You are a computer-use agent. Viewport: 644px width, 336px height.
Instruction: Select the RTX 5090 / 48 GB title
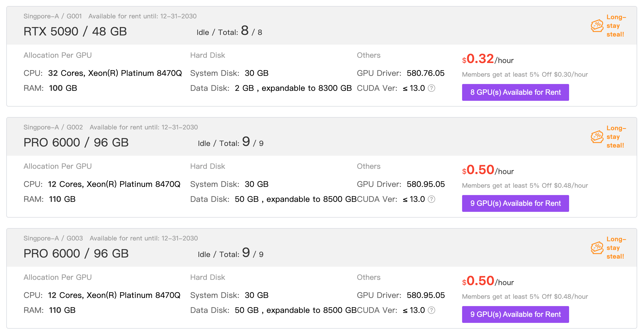(75, 31)
